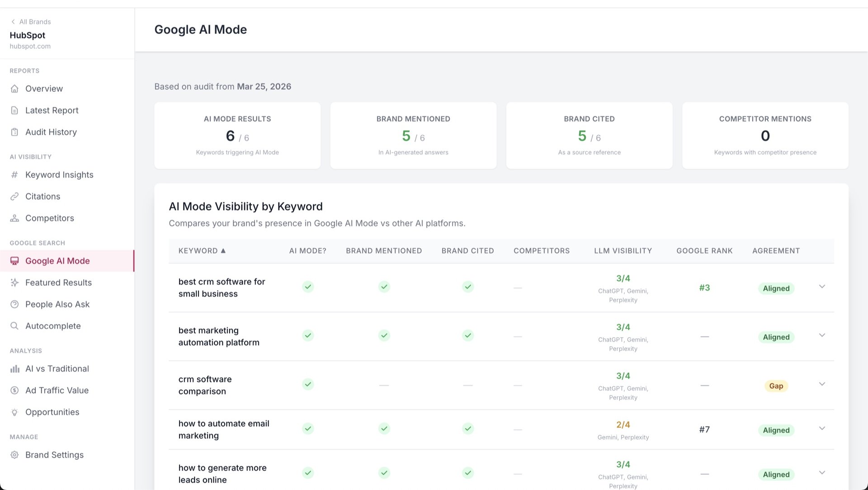Screen dimensions: 868x490
Task: Click the Overview home icon
Action: (x=14, y=89)
